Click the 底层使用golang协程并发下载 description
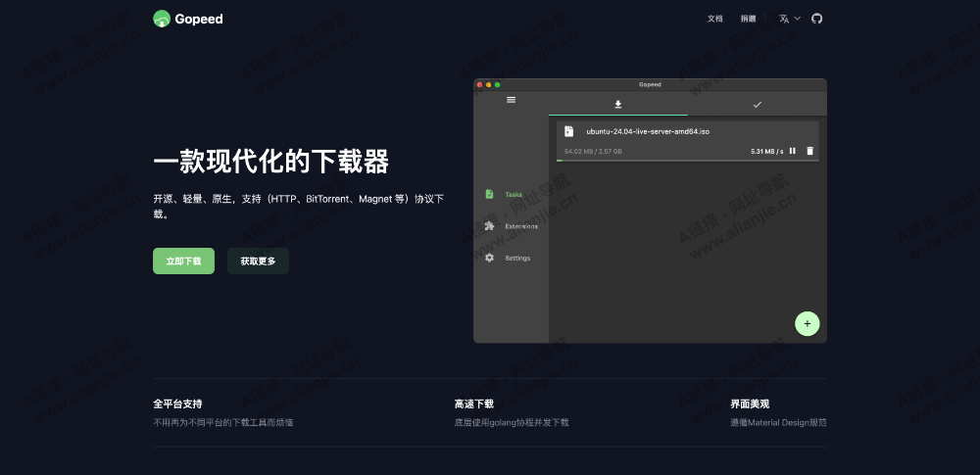 click(512, 422)
